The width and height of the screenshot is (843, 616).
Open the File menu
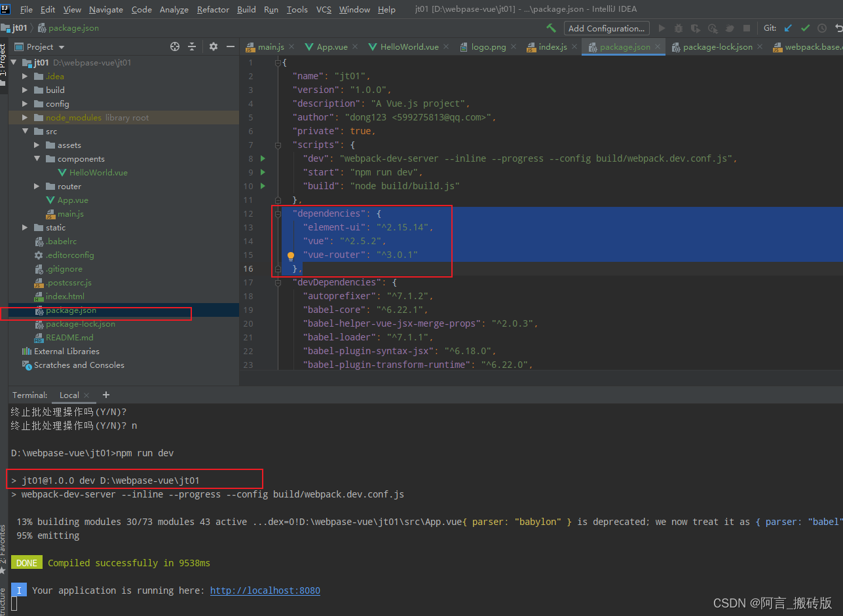coord(26,9)
